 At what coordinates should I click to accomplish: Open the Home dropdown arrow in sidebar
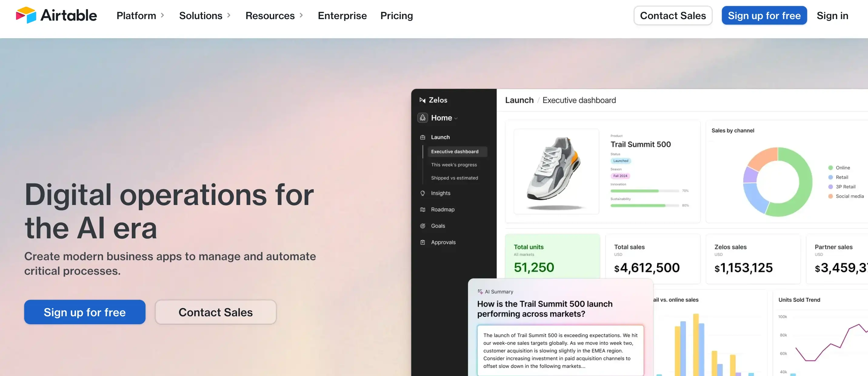tap(456, 118)
